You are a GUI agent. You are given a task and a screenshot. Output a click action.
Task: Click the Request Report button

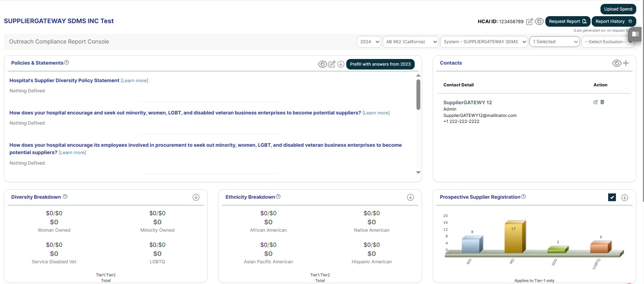click(x=567, y=21)
